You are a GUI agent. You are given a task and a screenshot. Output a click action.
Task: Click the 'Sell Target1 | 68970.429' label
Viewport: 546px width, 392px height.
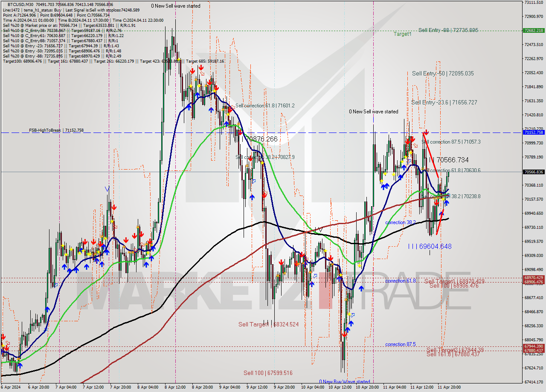pyautogui.click(x=454, y=281)
